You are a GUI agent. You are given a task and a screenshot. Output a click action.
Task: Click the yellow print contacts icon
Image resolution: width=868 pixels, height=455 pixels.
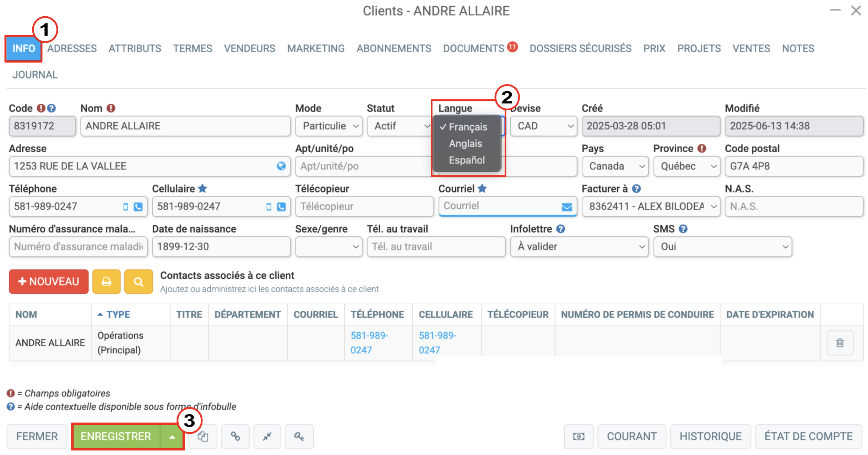pos(106,281)
